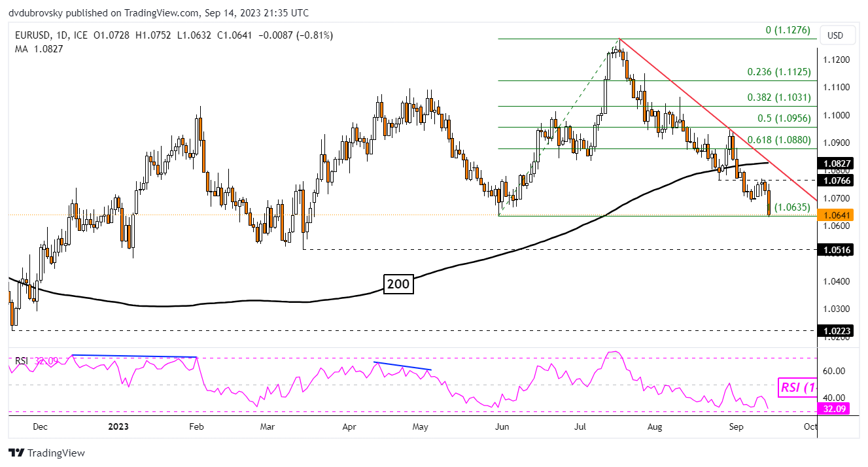Click the 2023 label on the time axis

118,426
